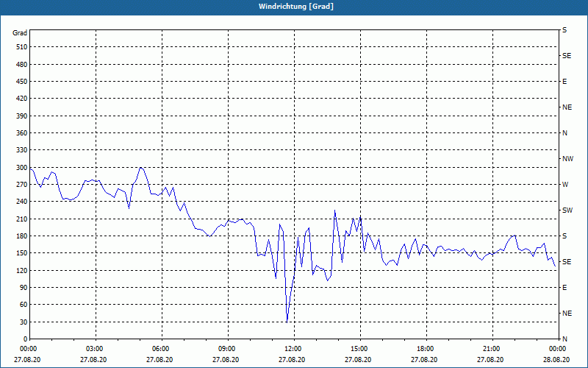Viewport: 588px width, 368px height.
Task: Click the "E" compass label on the 90 line
Action: coord(564,288)
